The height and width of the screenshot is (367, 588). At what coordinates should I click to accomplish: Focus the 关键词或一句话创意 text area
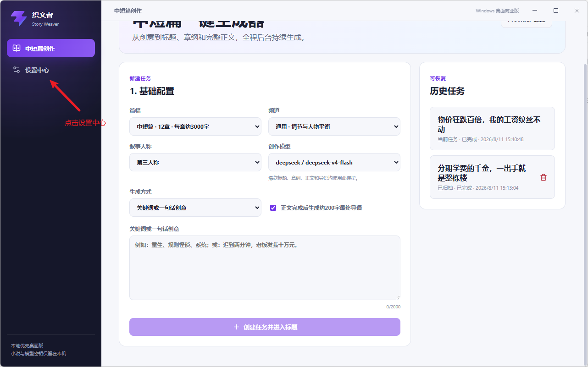tap(265, 268)
